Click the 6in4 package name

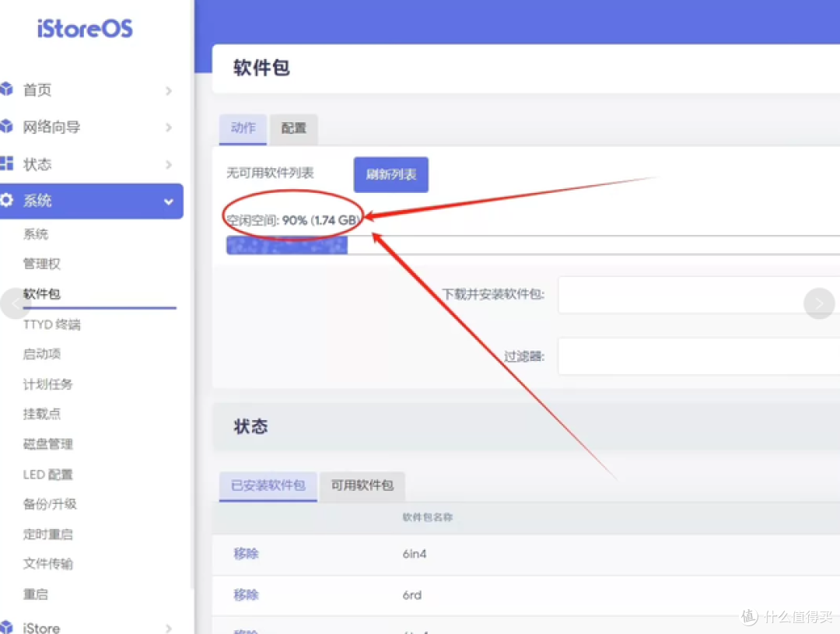(x=415, y=554)
